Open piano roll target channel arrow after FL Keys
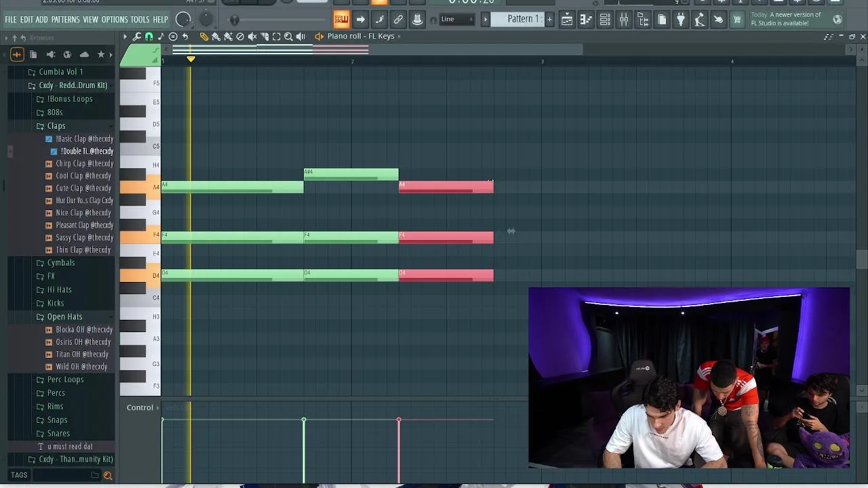The width and height of the screenshot is (868, 488). pyautogui.click(x=399, y=37)
